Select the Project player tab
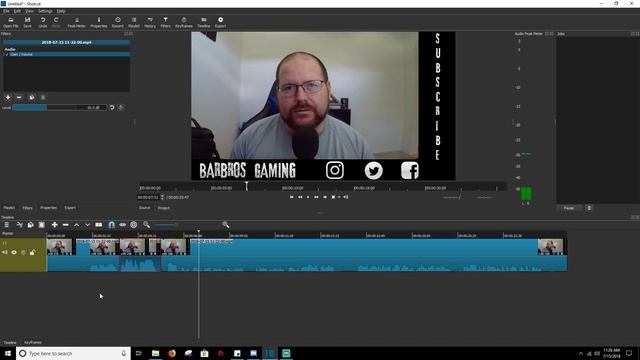 point(164,208)
